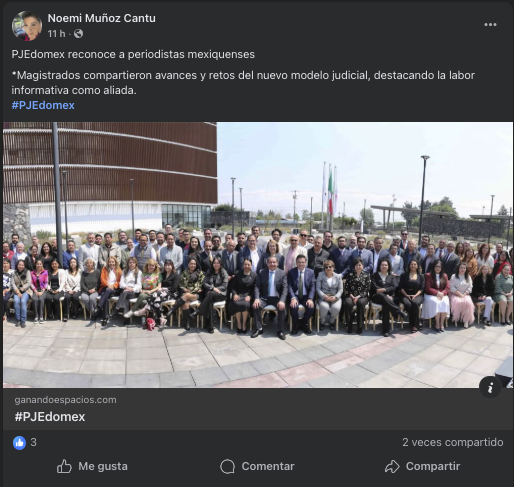Click the globe public-privacy icon

(78, 34)
